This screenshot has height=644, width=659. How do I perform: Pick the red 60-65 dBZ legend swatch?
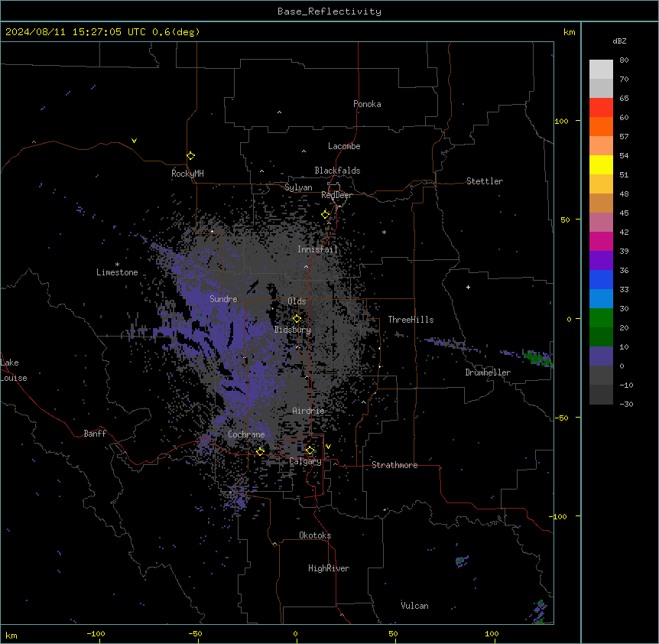tap(601, 107)
